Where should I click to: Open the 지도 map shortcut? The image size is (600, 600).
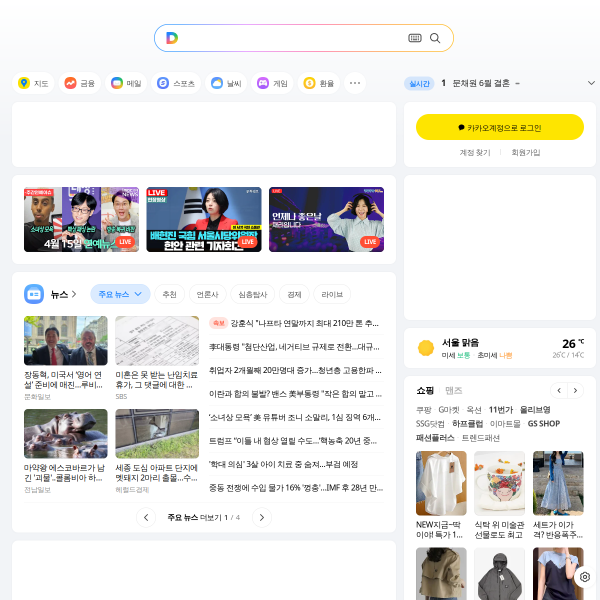point(33,83)
